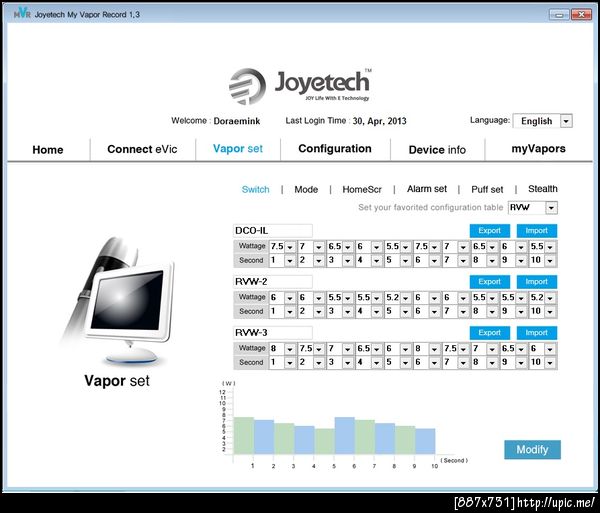This screenshot has width=600, height=513.
Task: Open the Mode sub-menu
Action: (306, 189)
